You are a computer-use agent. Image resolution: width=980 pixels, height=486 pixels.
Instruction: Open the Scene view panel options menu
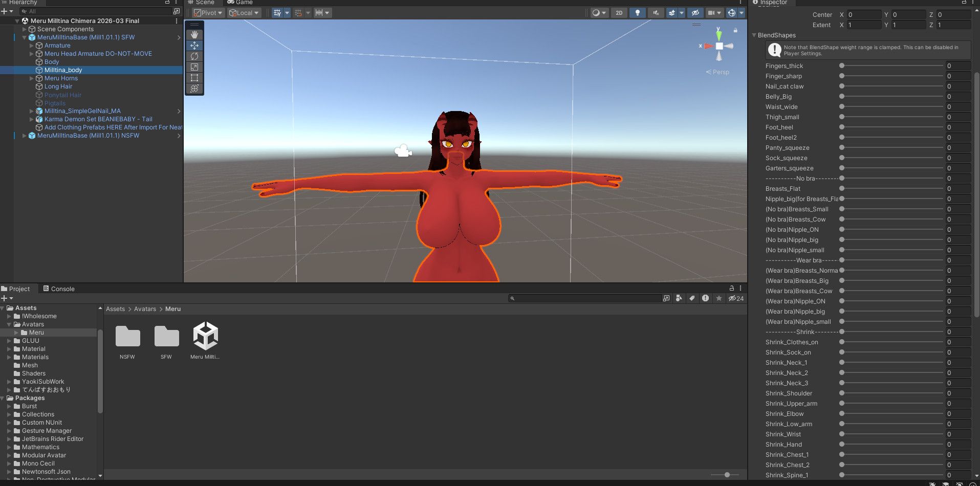pos(740,2)
